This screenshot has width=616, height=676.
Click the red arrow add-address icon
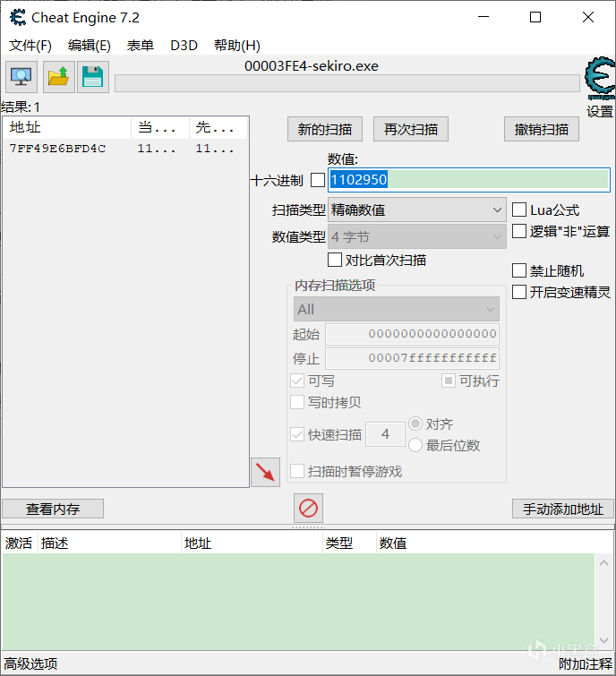click(265, 472)
